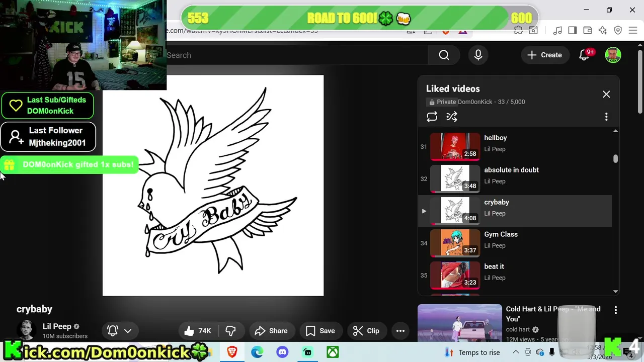644x362 pixels.
Task: Click the cold hart channel name
Action: coord(518,330)
